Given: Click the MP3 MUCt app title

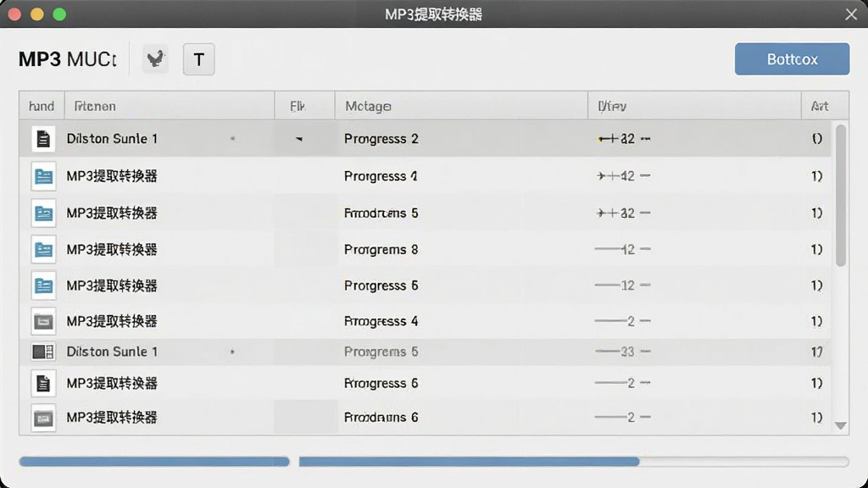Looking at the screenshot, I should (68, 59).
